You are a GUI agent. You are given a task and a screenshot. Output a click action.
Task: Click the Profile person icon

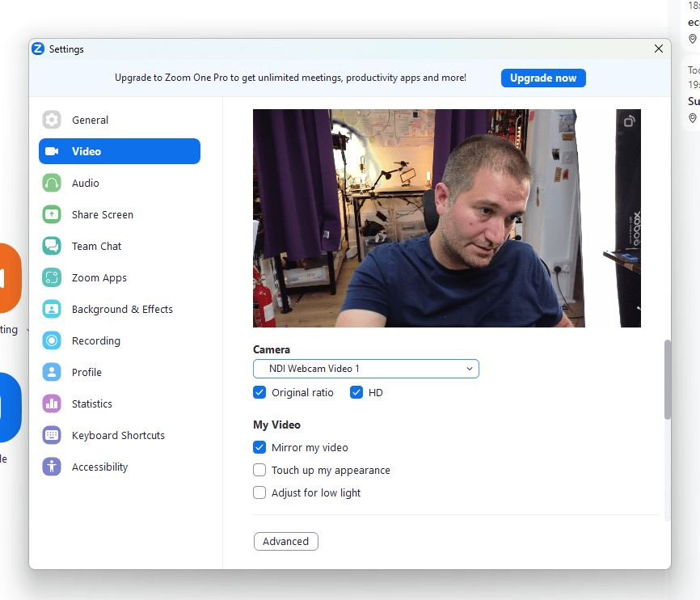pyautogui.click(x=52, y=372)
